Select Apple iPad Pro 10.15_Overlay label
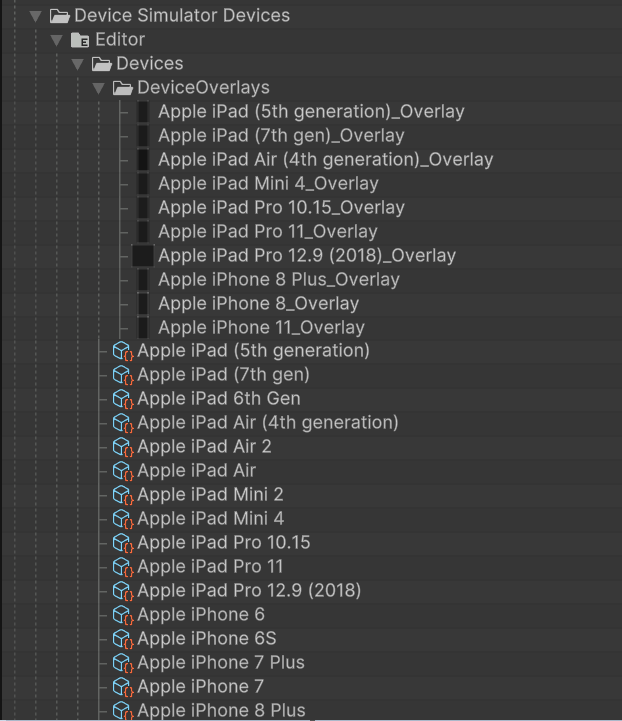This screenshot has width=622, height=721. pyautogui.click(x=281, y=207)
